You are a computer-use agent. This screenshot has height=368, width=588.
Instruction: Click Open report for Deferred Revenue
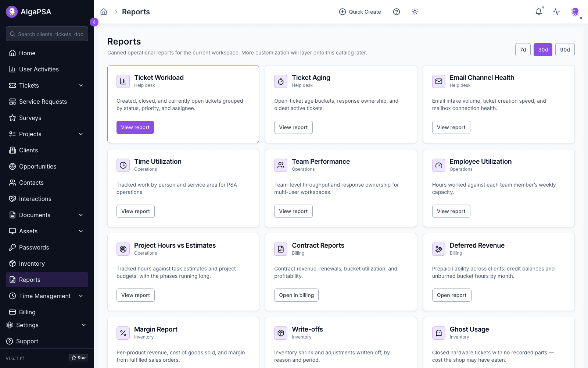[x=452, y=295]
